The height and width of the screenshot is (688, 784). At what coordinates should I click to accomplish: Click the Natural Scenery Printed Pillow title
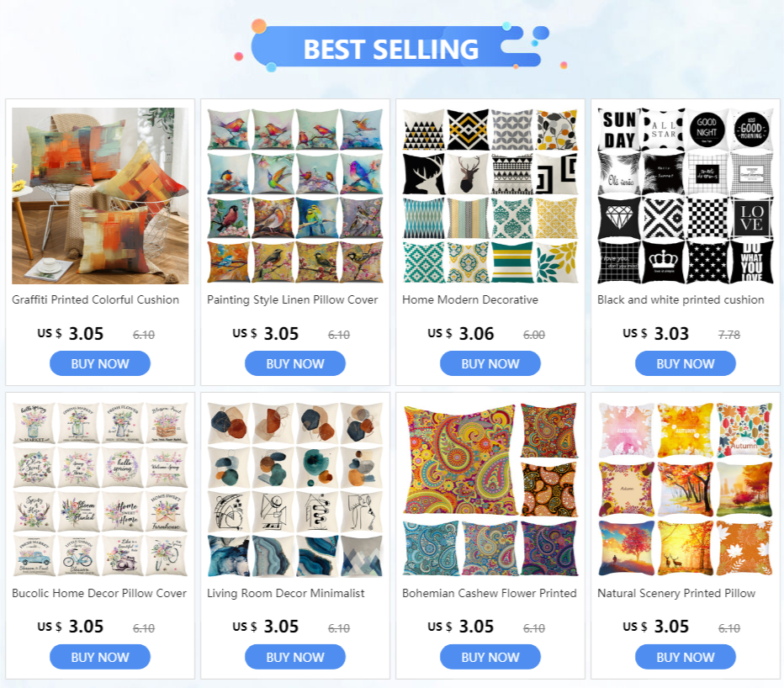click(676, 594)
